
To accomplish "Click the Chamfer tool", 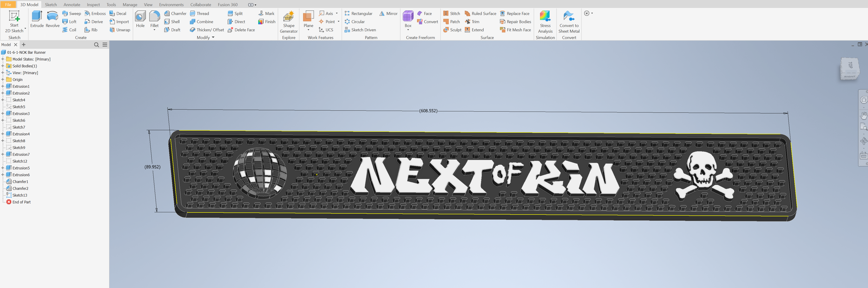I will (175, 13).
